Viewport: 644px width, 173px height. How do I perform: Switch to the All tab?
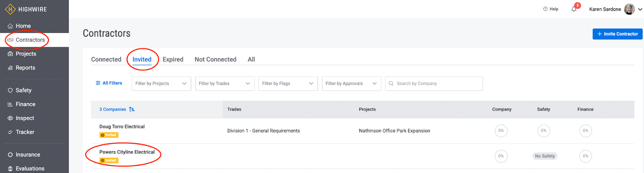pos(251,59)
